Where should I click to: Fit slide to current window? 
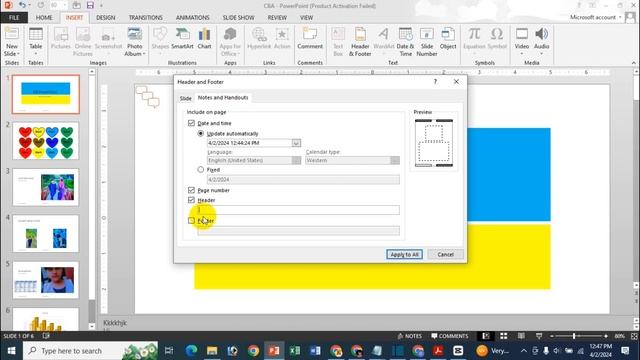(x=634, y=336)
